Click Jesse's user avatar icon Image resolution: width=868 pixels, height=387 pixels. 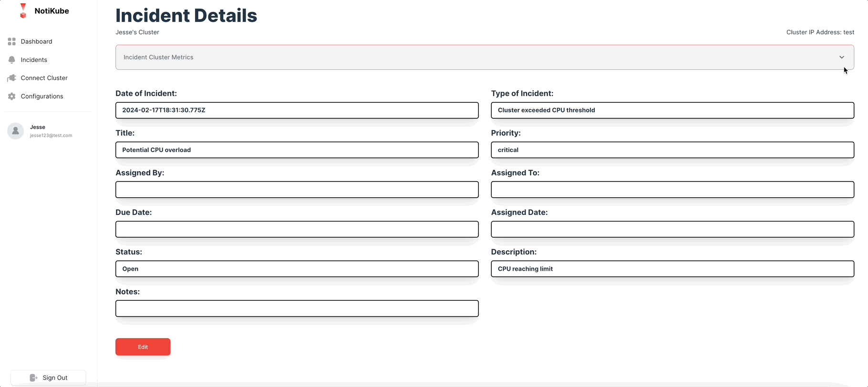[15, 131]
